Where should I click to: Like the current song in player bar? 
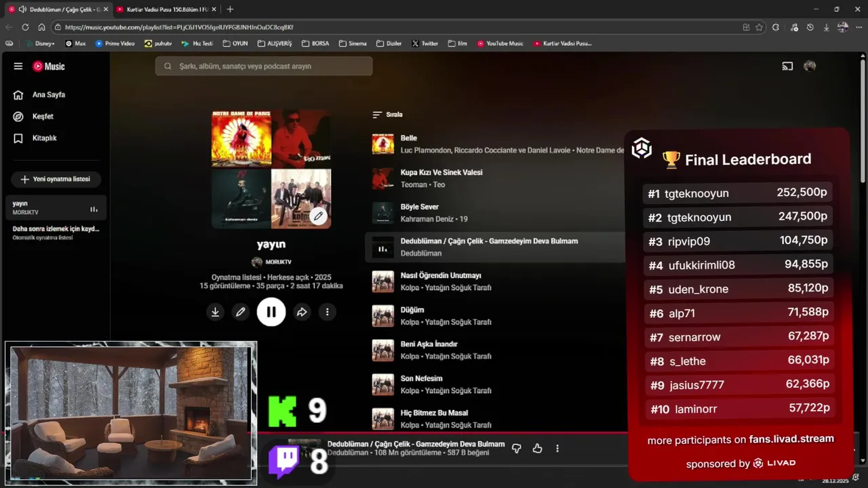[538, 448]
